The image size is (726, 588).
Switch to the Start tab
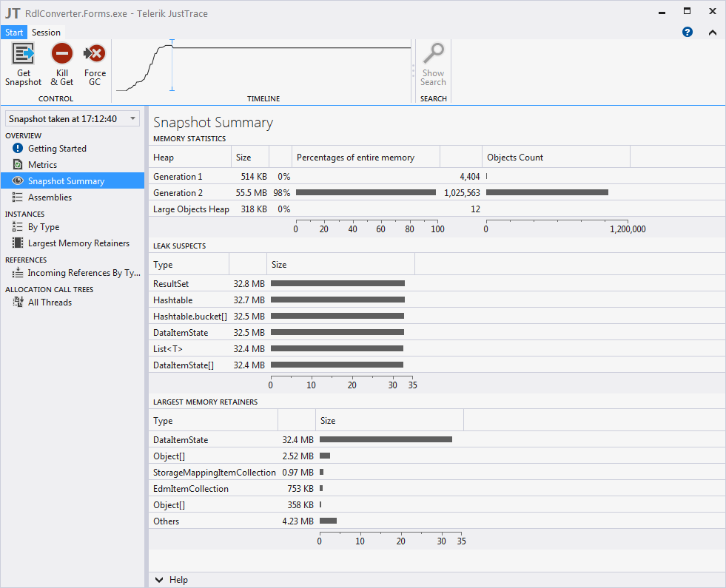pyautogui.click(x=14, y=33)
